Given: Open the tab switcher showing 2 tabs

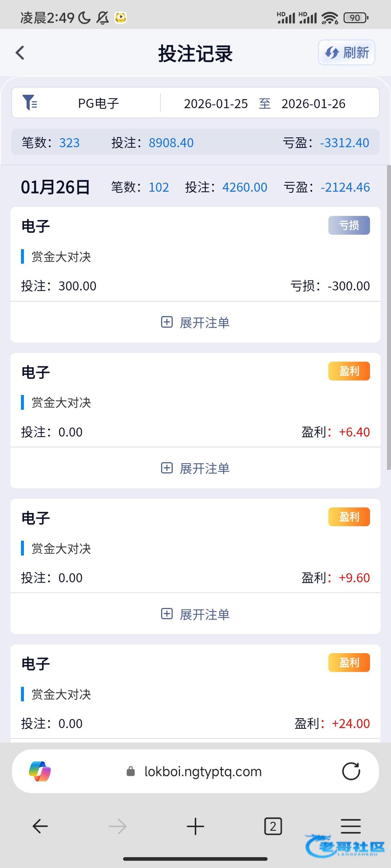Looking at the screenshot, I should [273, 826].
